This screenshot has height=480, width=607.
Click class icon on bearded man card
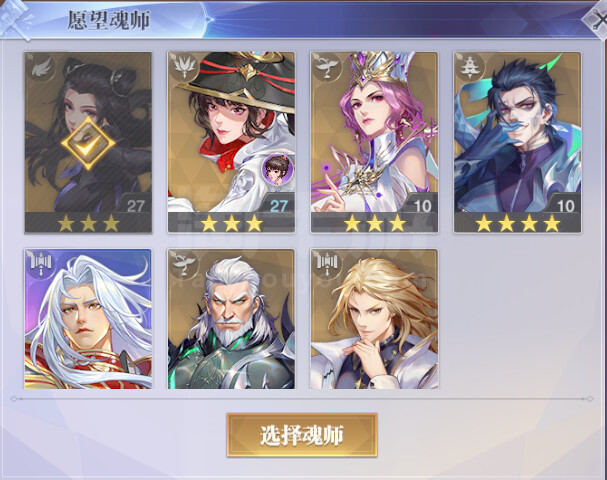pos(184,264)
